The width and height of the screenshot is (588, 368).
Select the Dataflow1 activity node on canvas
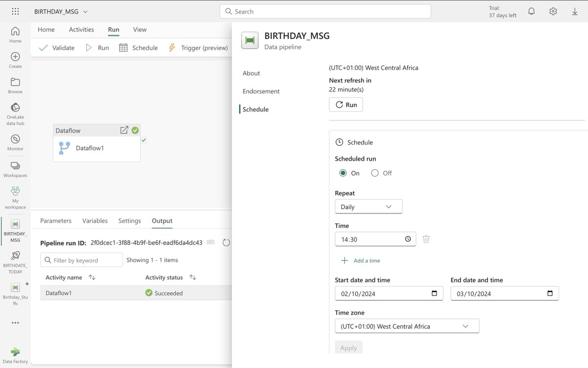click(x=97, y=143)
